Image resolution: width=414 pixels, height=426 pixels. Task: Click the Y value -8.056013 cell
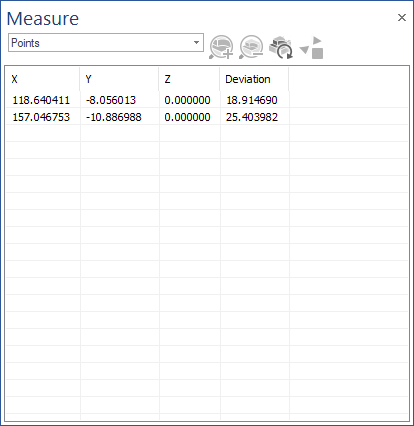point(111,100)
